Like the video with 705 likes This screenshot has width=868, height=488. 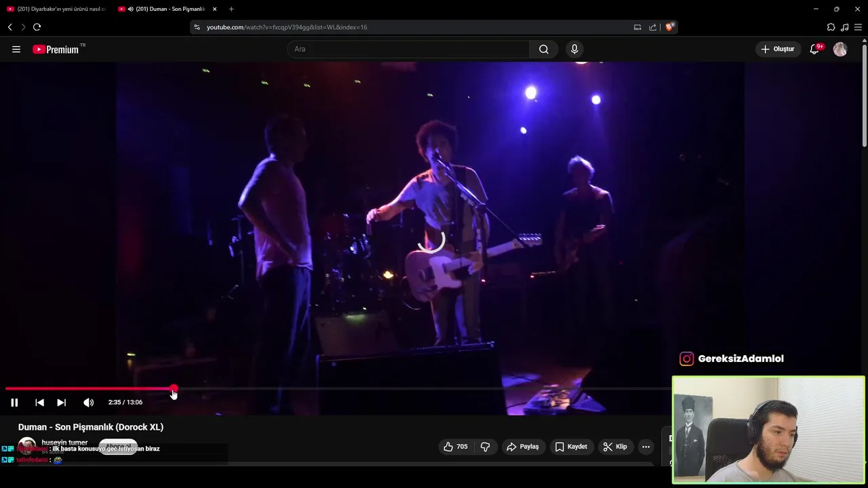click(456, 447)
